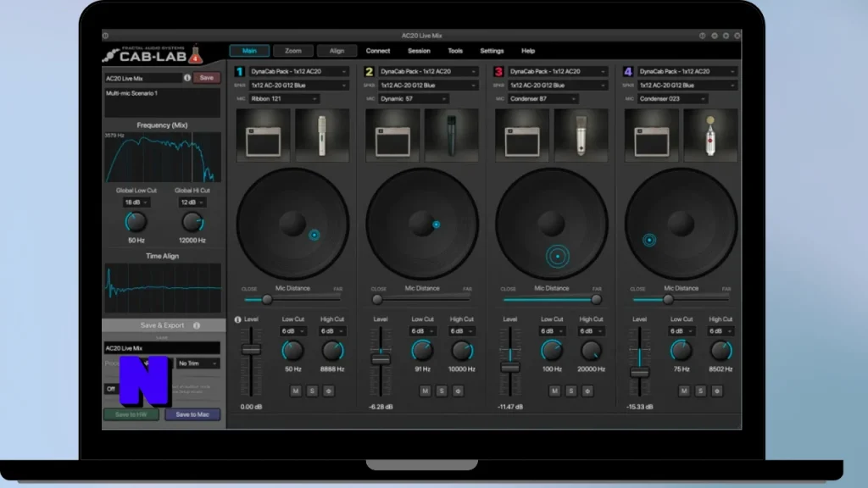Open the Condenser 87 mic dropdown
Viewport: 868px width, 488px height.
[543, 98]
